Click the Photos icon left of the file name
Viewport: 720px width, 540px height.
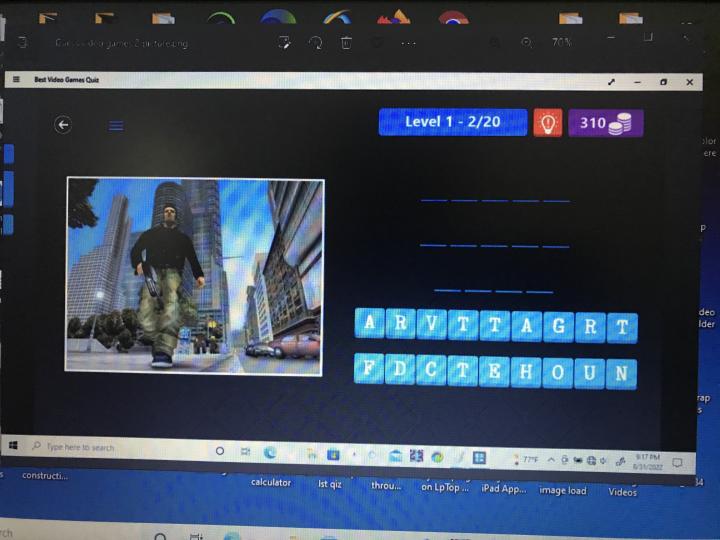pyautogui.click(x=22, y=43)
